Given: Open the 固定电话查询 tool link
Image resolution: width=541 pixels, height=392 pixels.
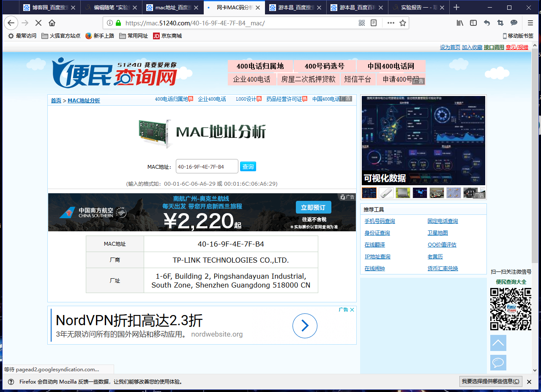Looking at the screenshot, I should click(x=443, y=221).
